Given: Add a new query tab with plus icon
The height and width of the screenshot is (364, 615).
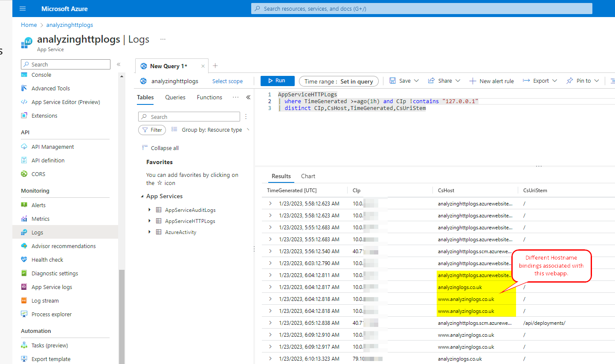Looking at the screenshot, I should click(215, 66).
